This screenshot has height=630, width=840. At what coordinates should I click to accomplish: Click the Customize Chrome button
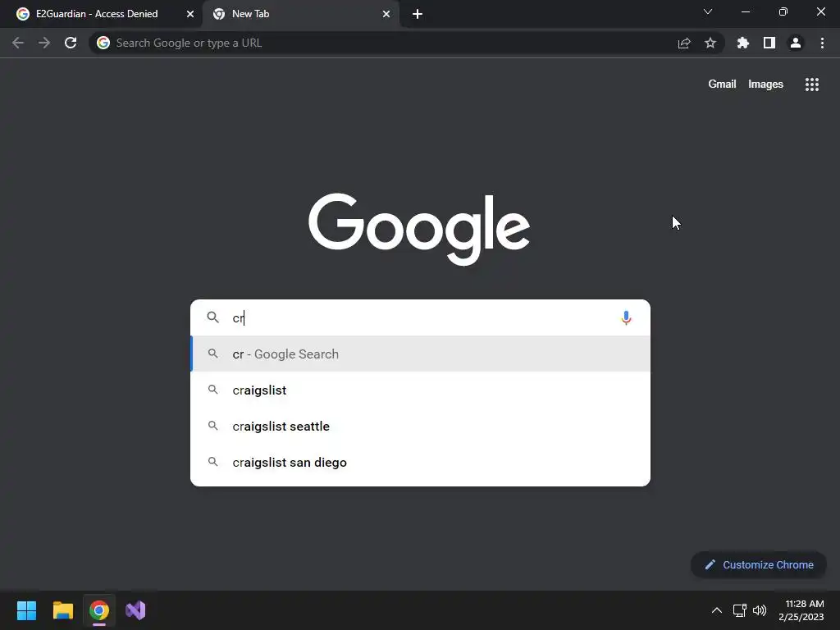(x=759, y=564)
